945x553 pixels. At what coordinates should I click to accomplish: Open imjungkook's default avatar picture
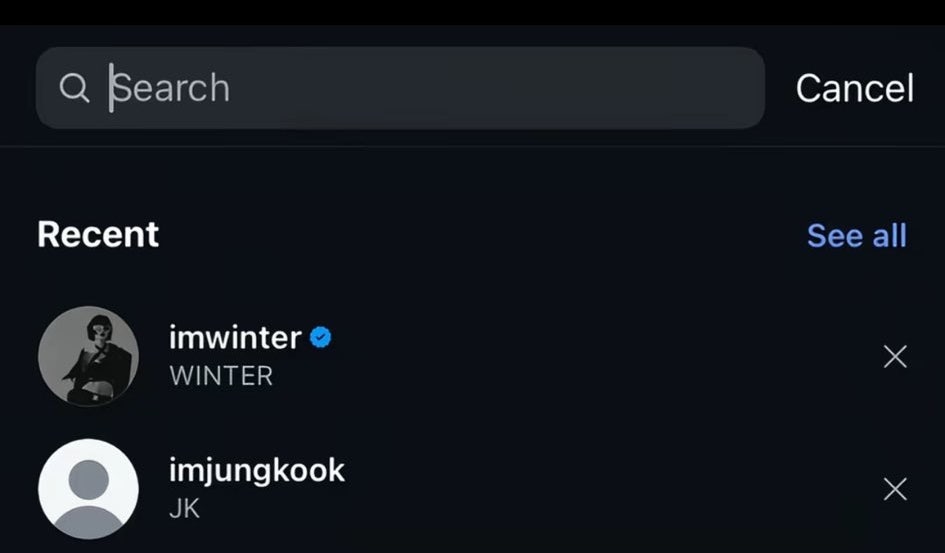point(88,489)
